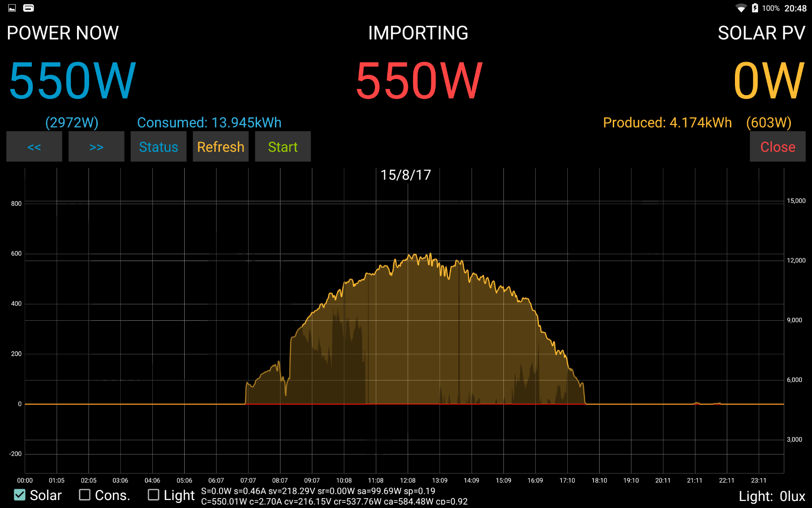Image resolution: width=812 pixels, height=508 pixels.
Task: Advance to the next day with >>
Action: click(96, 146)
